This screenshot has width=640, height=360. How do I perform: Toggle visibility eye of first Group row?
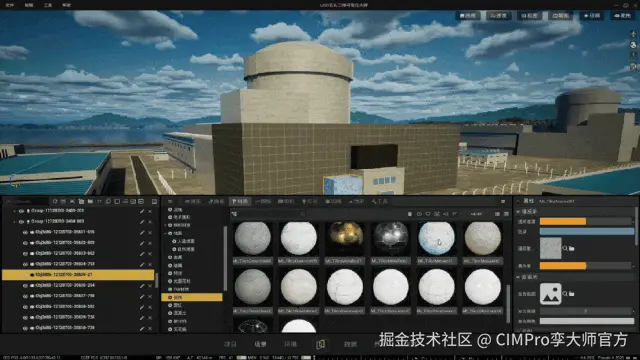point(21,211)
